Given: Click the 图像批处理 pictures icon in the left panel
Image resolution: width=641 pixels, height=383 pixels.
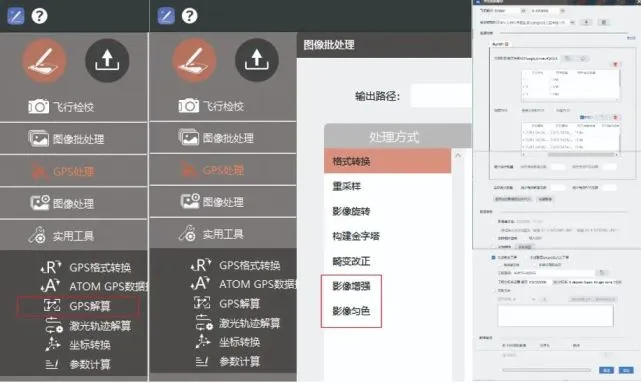Looking at the screenshot, I should pos(38,139).
